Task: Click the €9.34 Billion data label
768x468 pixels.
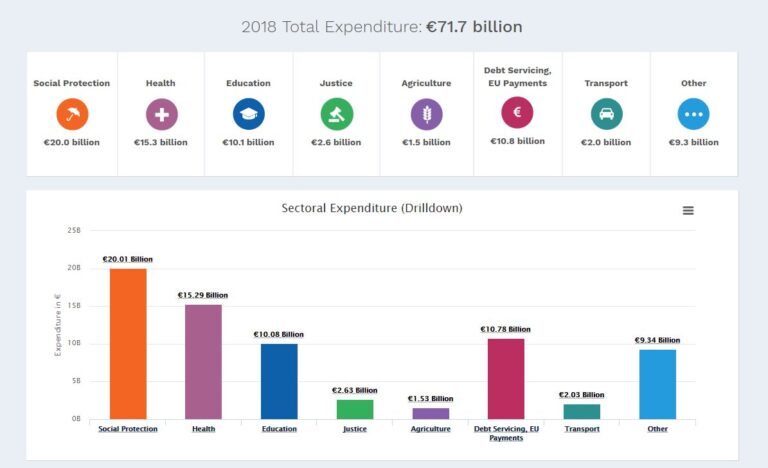Action: coord(657,340)
